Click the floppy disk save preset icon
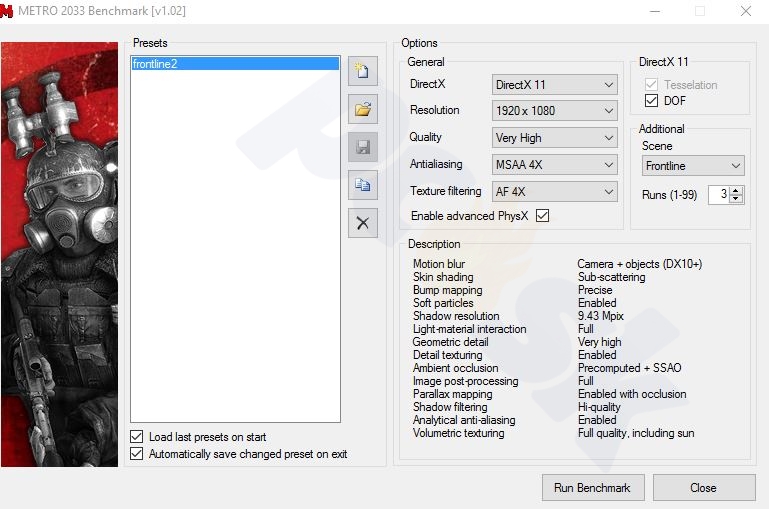Screen dimensions: 769x509 pos(363,147)
